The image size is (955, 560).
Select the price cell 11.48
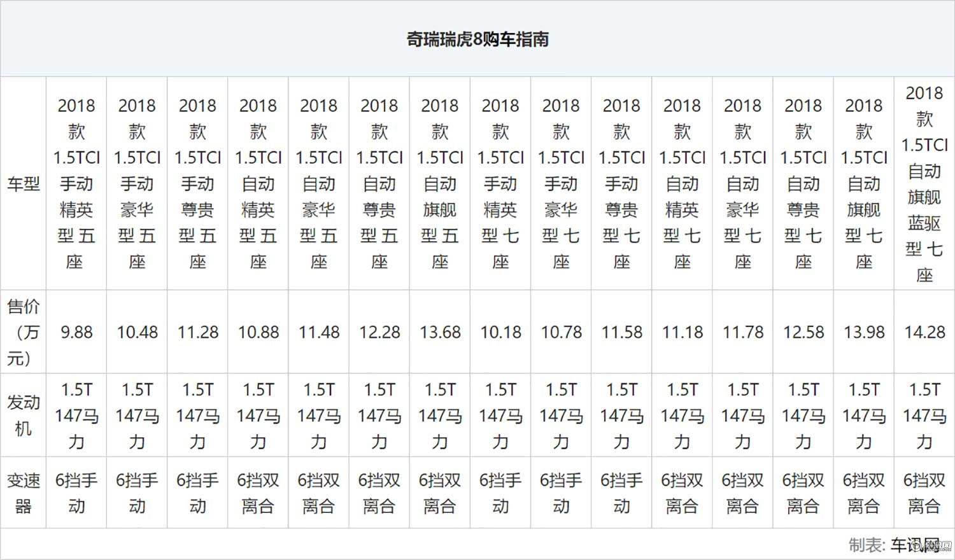[x=319, y=332]
